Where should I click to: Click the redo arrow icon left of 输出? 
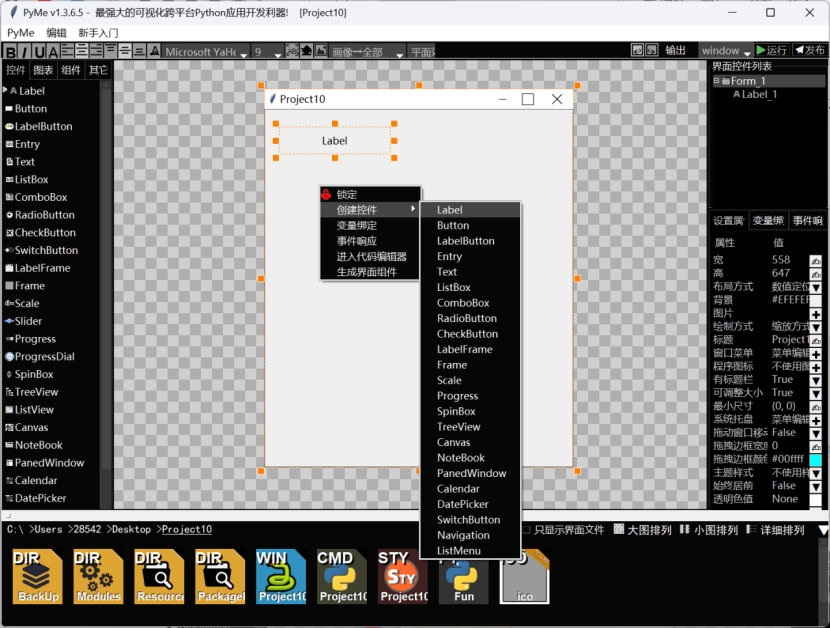pyautogui.click(x=652, y=50)
